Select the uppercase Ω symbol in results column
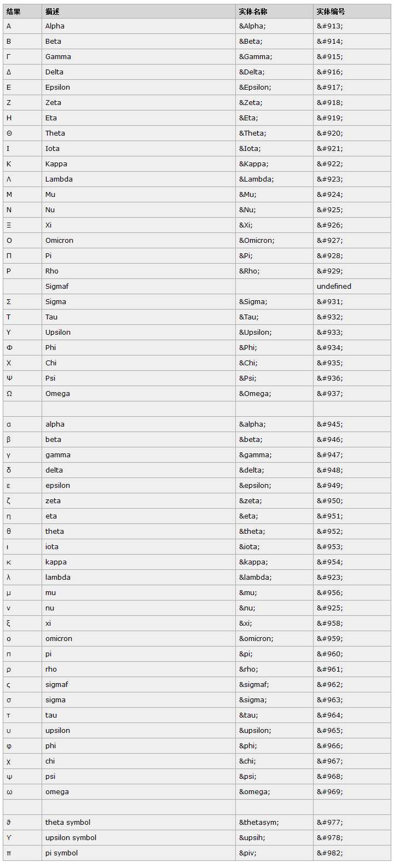The image size is (394, 868). pyautogui.click(x=9, y=394)
